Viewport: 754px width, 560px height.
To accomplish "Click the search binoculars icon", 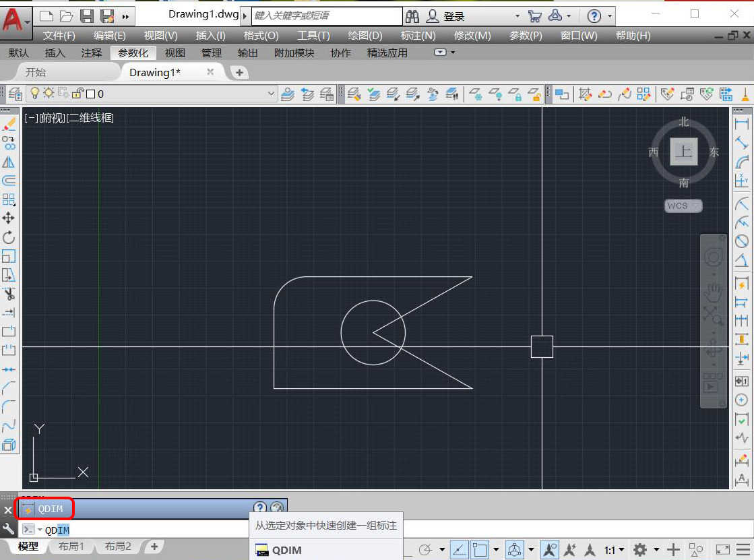I will click(412, 16).
